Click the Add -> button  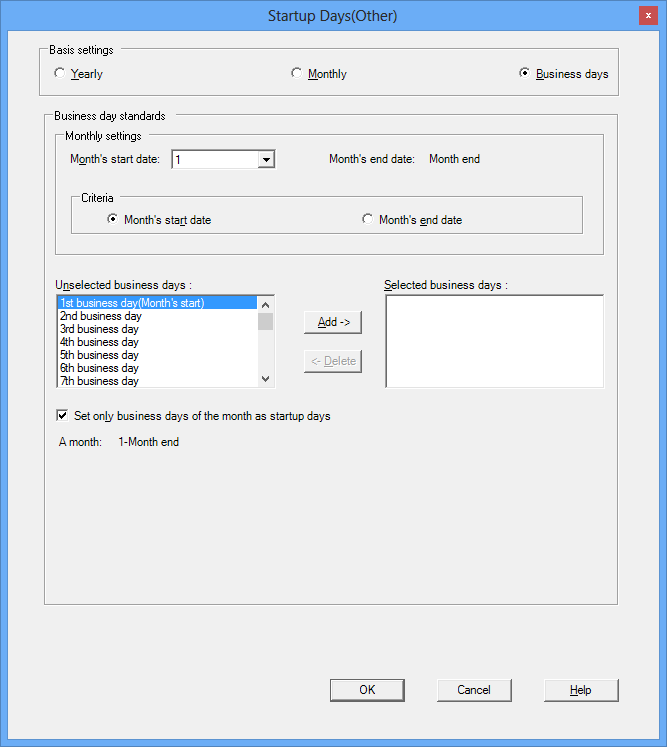pyautogui.click(x=332, y=322)
